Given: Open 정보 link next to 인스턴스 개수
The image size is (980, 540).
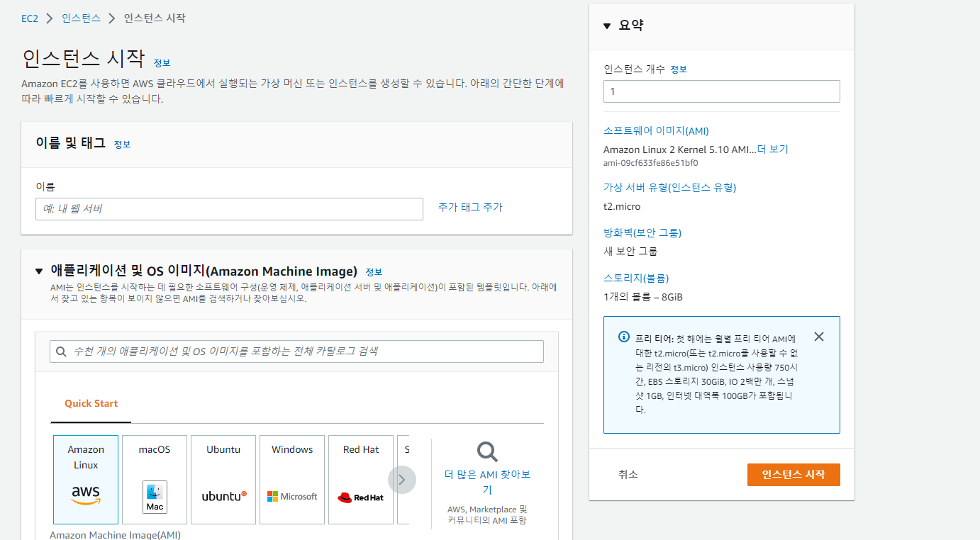Looking at the screenshot, I should [679, 69].
